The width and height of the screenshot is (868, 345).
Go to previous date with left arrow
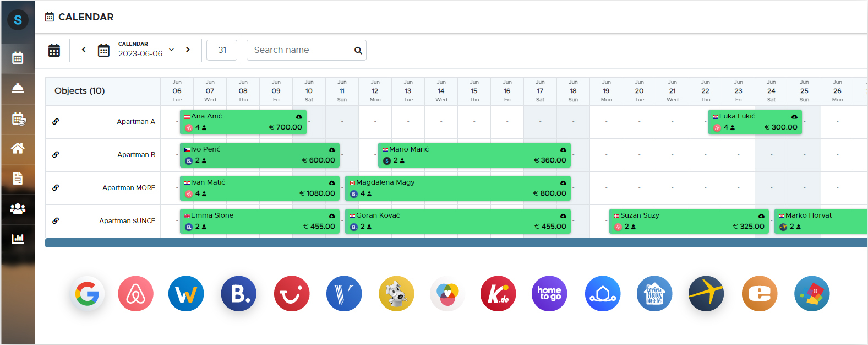click(84, 50)
